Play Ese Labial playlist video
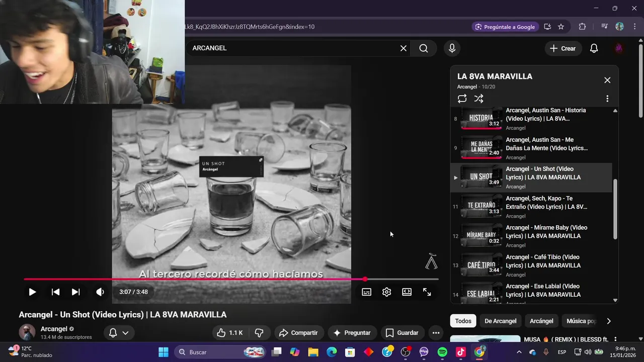 [x=531, y=293]
